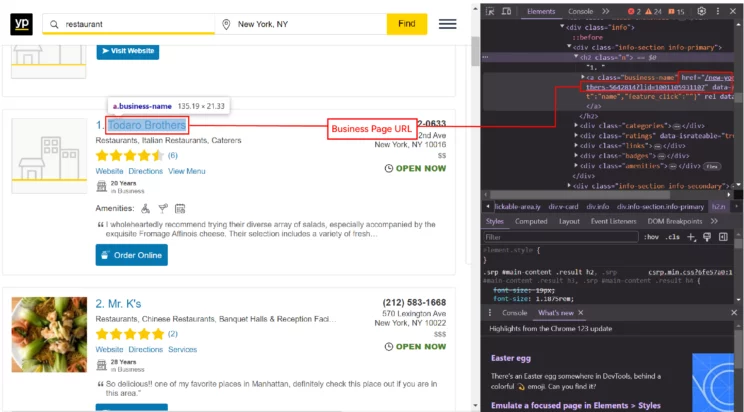Show more DevTools main tabs chevron
The width and height of the screenshot is (744, 412).
click(x=605, y=11)
